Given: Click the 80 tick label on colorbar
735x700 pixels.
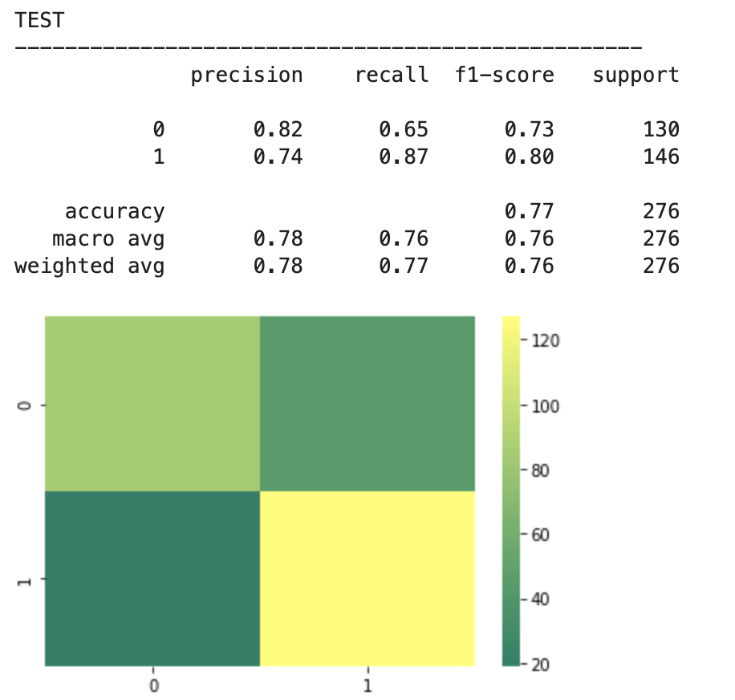Looking at the screenshot, I should (542, 470).
